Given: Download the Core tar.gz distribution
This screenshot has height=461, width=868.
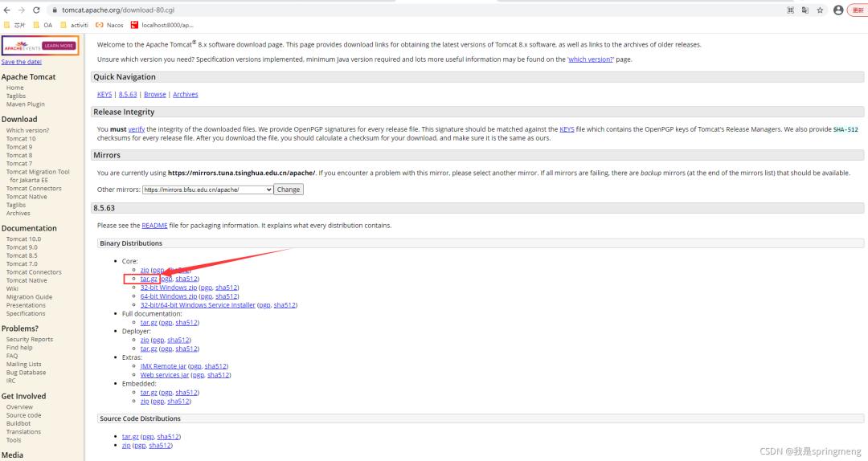Looking at the screenshot, I should (x=149, y=279).
